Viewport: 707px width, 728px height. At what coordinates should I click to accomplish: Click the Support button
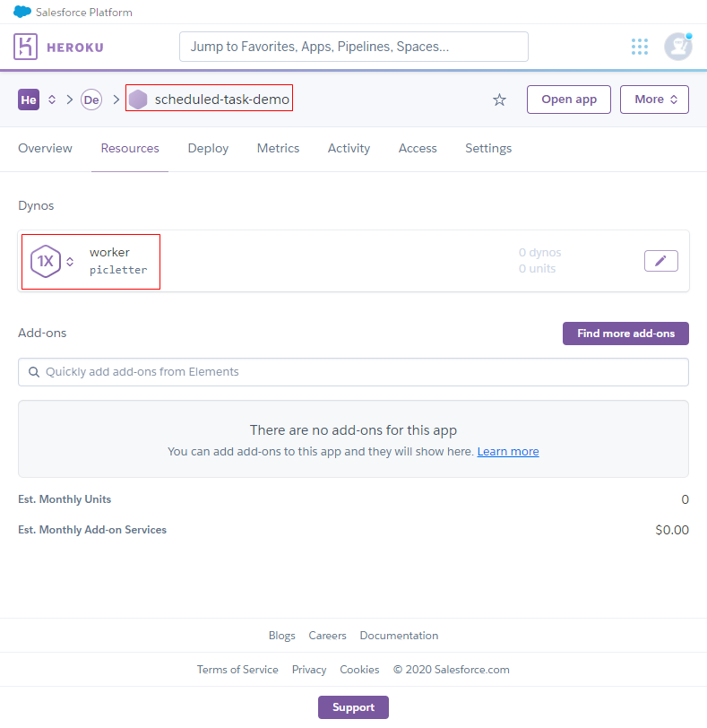[353, 707]
